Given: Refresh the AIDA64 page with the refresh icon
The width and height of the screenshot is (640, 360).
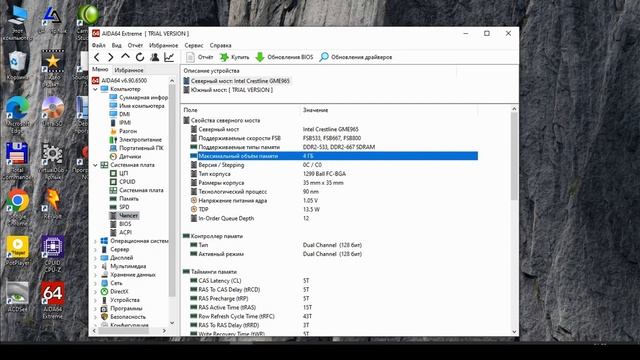Looking at the screenshot, I should tap(140, 57).
